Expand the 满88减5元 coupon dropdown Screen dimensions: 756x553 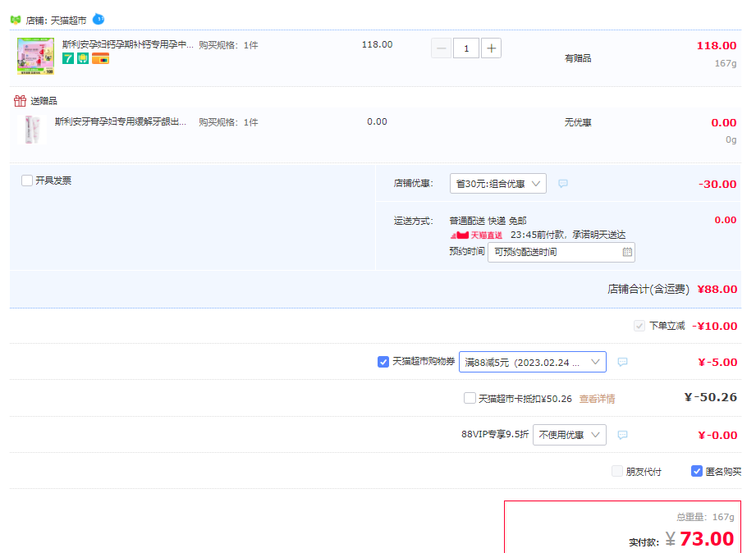532,362
